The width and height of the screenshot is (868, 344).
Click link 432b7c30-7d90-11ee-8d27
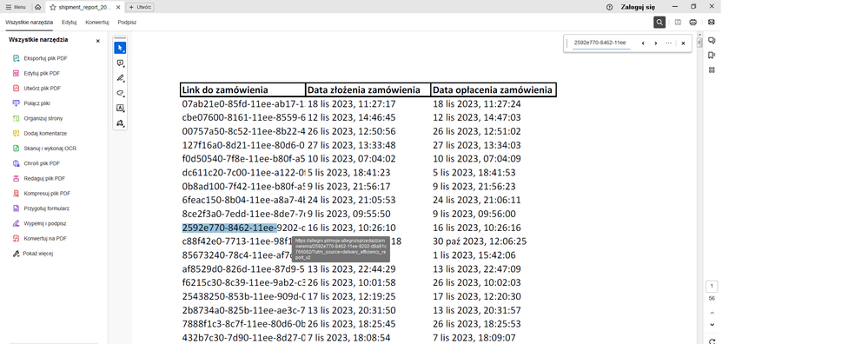243,338
